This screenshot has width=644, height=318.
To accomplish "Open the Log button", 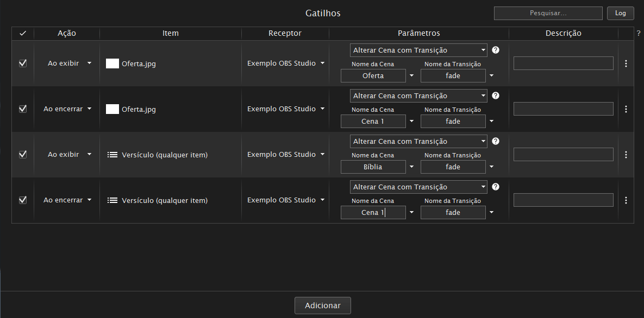I will tap(620, 13).
